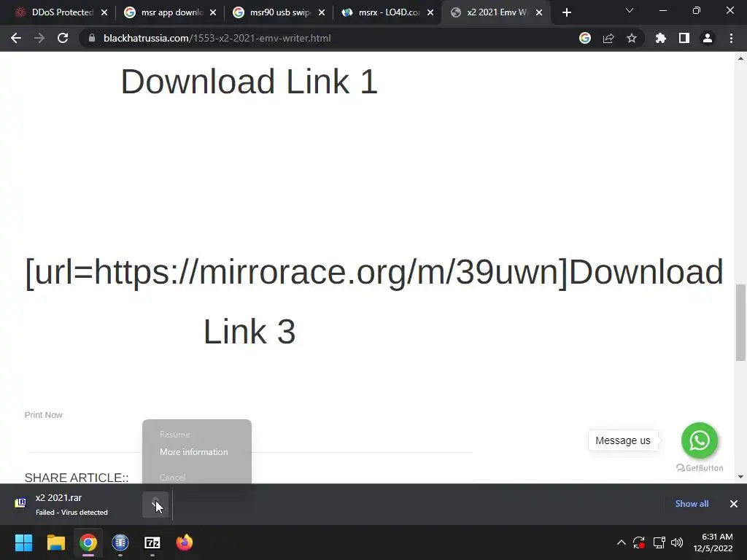Close the downloads bar
The height and width of the screenshot is (560, 747).
pyautogui.click(x=734, y=504)
